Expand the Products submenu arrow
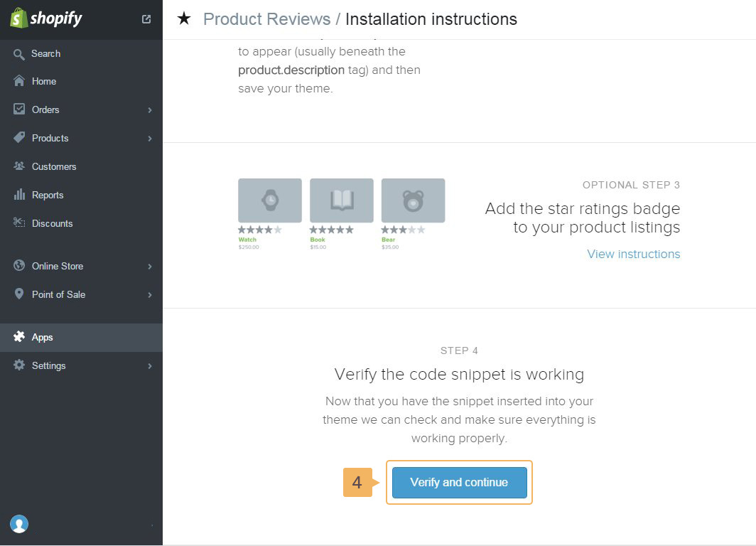 150,139
